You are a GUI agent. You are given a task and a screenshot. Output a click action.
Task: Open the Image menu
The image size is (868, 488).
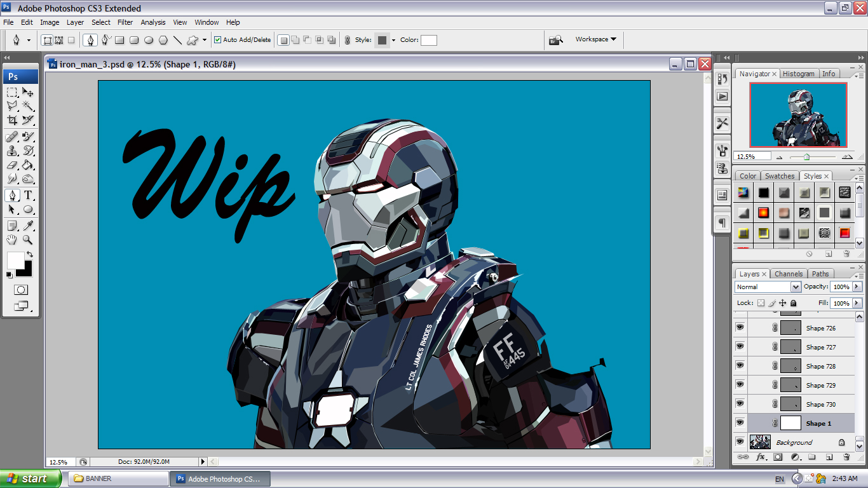click(x=50, y=22)
